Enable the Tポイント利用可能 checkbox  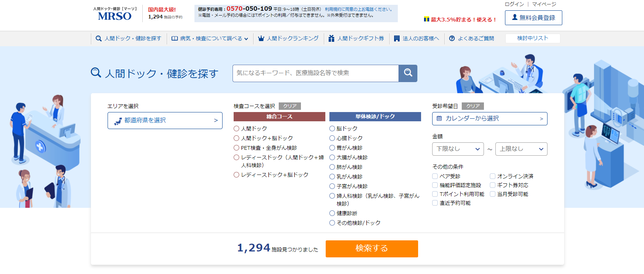pos(435,194)
